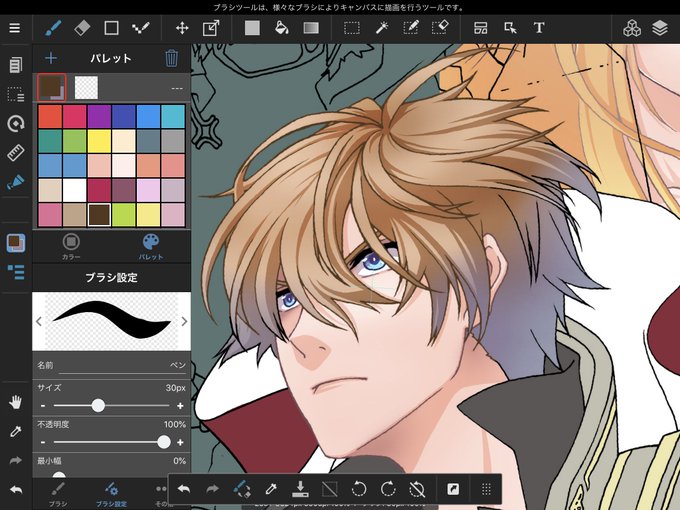This screenshot has width=680, height=510.
Task: Switch to the パレット tab
Action: [150, 247]
